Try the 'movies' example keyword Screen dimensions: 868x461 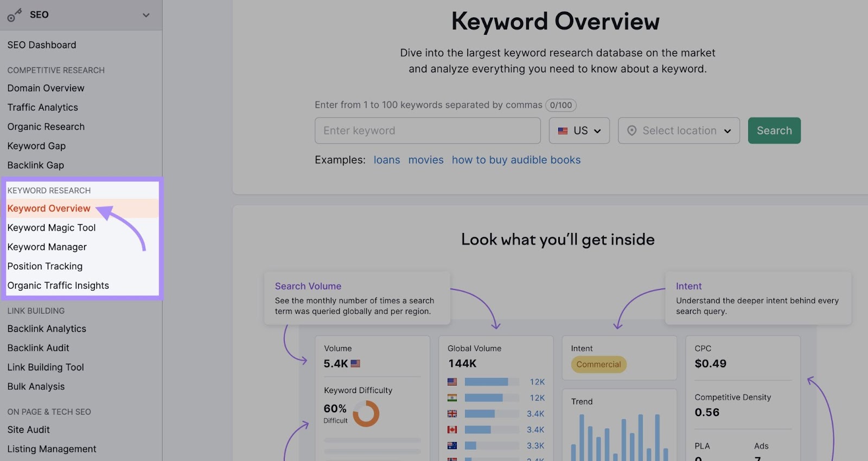[426, 160]
